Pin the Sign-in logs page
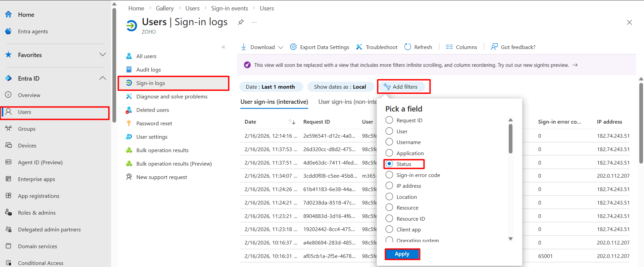644x267 pixels. (x=241, y=22)
